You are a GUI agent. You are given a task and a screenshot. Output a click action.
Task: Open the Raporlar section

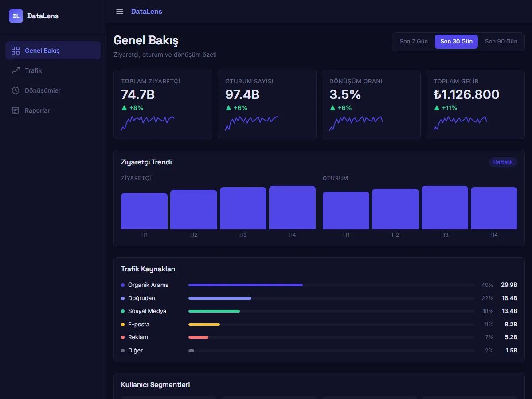tap(53, 110)
